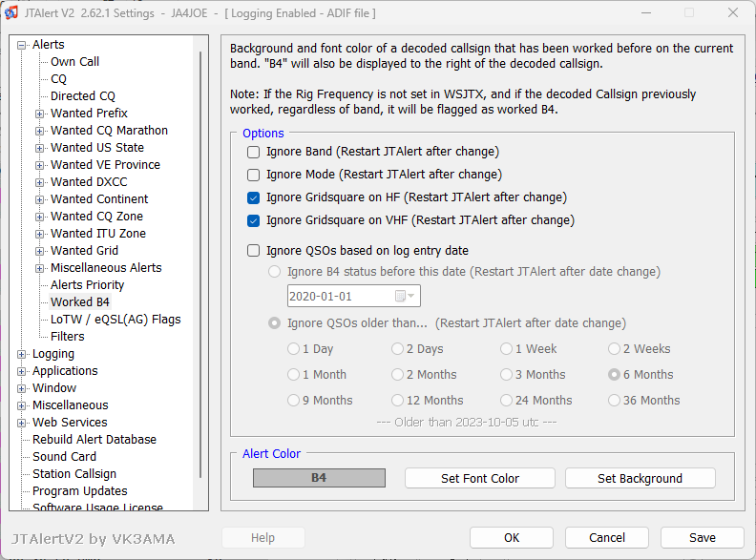756x560 pixels.
Task: Choose the 2 Months option
Action: pyautogui.click(x=397, y=375)
